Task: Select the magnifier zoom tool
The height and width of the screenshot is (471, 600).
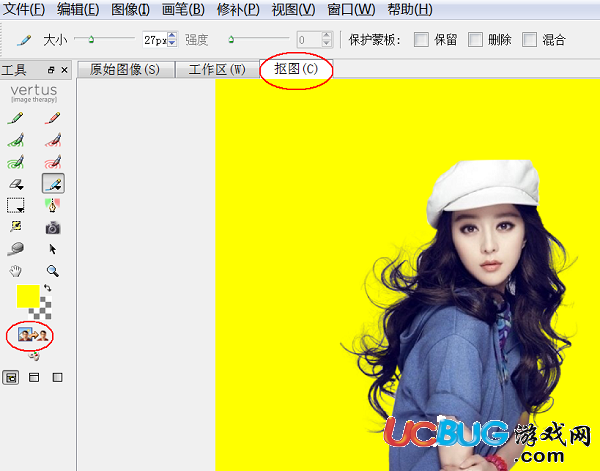Action: pos(52,271)
